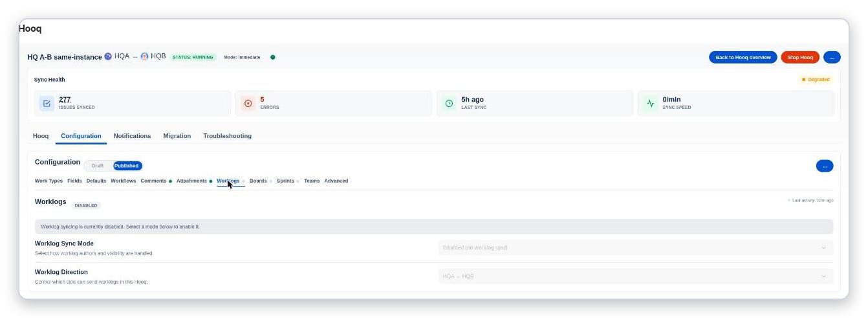Open the Boards sub-tab

(258, 181)
